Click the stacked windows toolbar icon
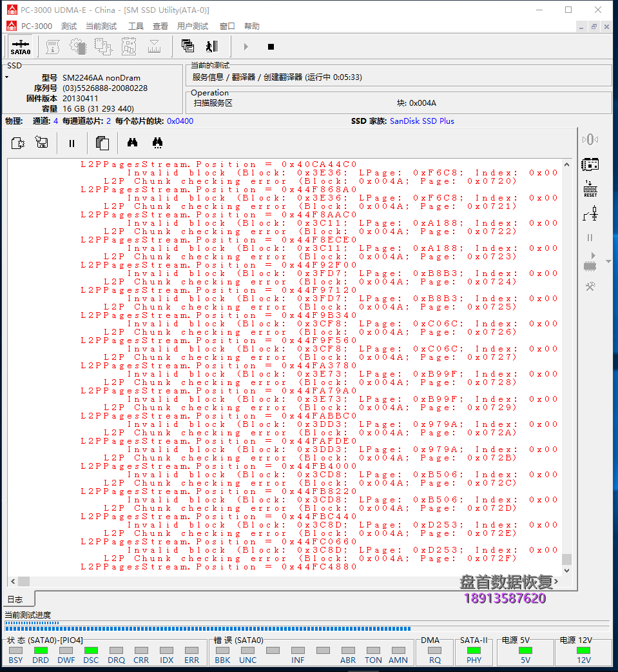This screenshot has width=618, height=672. click(188, 46)
